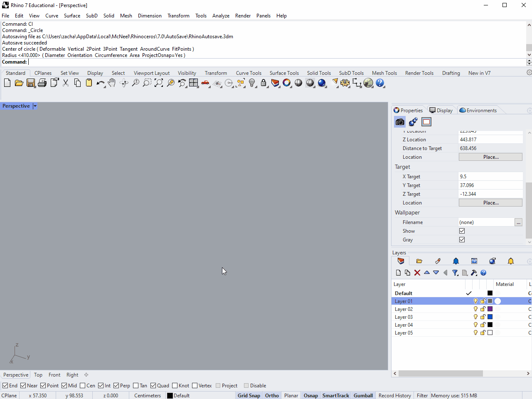The image size is (532, 399).
Task: Click the hammer tools icon in Layers
Action: click(x=474, y=273)
